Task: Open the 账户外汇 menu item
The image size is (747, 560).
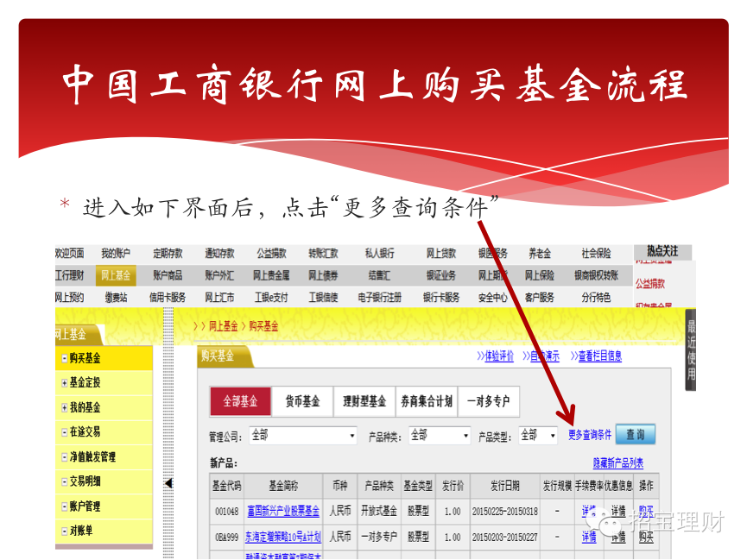Action: pyautogui.click(x=219, y=275)
